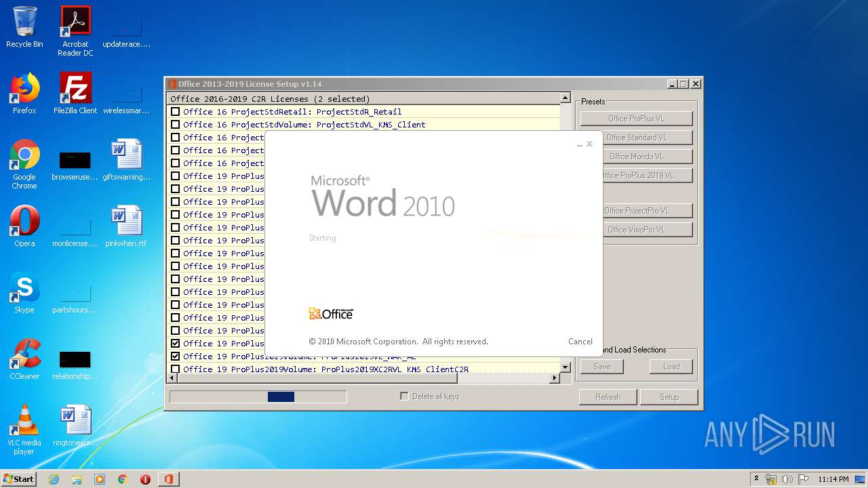Click the horizontal scrollbar right arrow
This screenshot has height=488, width=868.
[x=555, y=378]
